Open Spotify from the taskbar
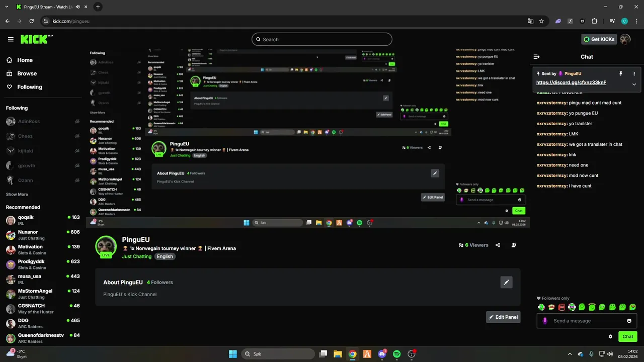The width and height of the screenshot is (644, 362). 396,354
